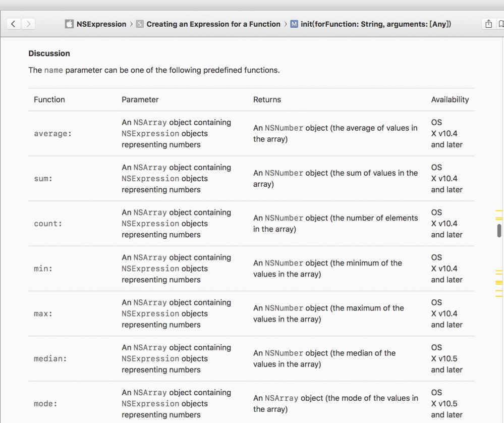Click the 'mode:' function name
The width and height of the screenshot is (504, 423).
point(45,404)
